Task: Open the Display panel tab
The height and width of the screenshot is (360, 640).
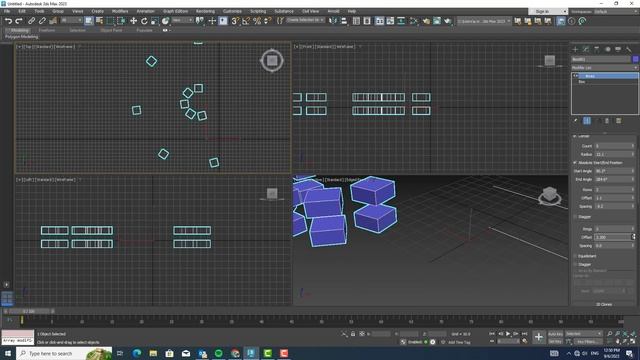Action: 618,49
